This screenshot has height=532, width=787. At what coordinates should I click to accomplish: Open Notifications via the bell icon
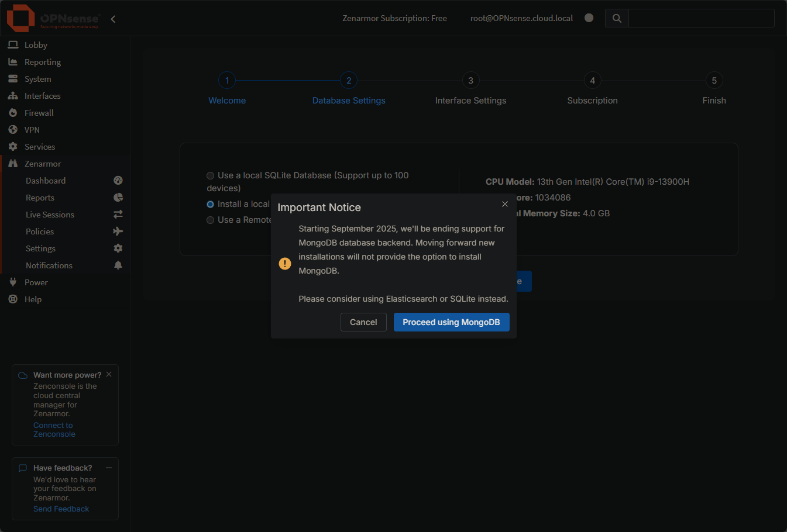point(118,265)
